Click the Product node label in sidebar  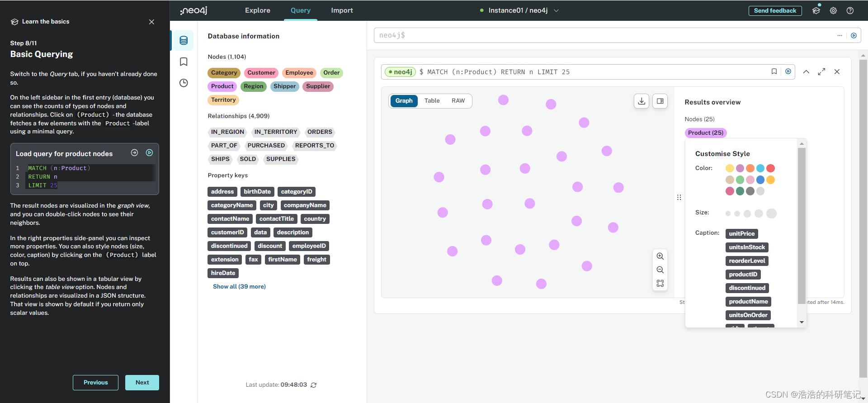pos(222,86)
